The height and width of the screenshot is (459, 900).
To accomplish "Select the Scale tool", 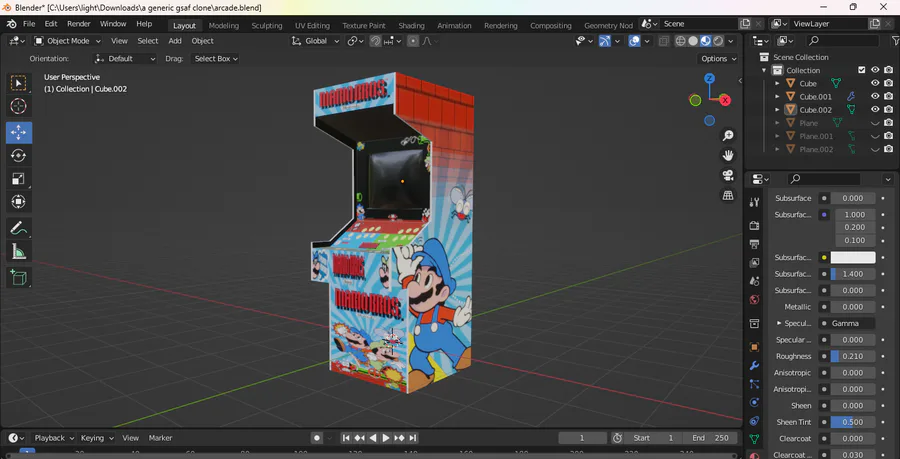I will [x=18, y=178].
